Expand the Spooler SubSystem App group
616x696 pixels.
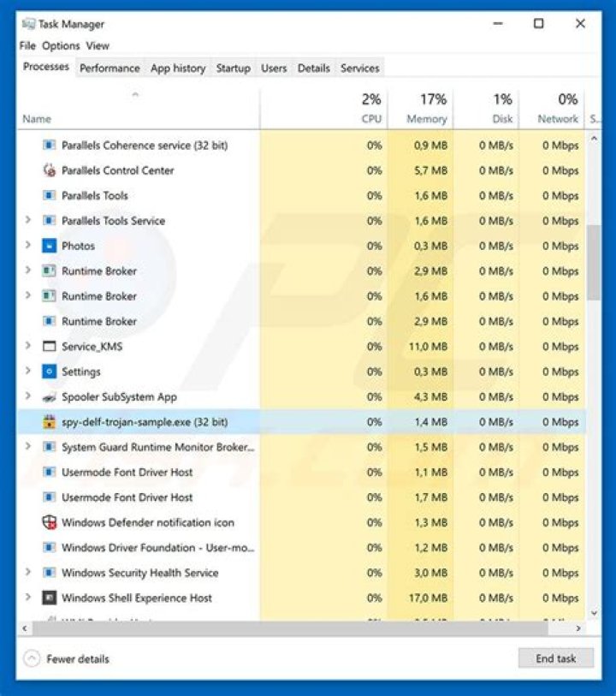pyautogui.click(x=28, y=396)
